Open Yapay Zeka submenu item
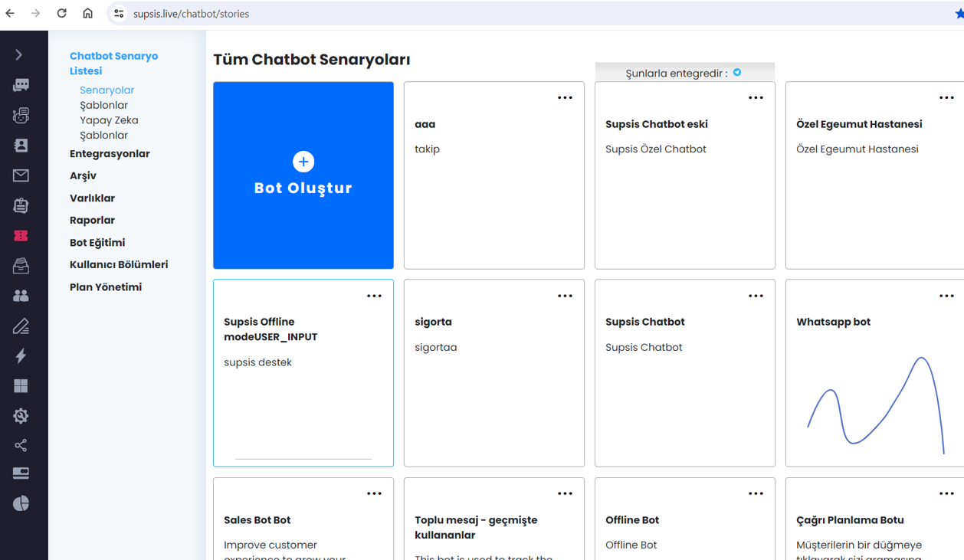The width and height of the screenshot is (964, 560). [x=109, y=120]
